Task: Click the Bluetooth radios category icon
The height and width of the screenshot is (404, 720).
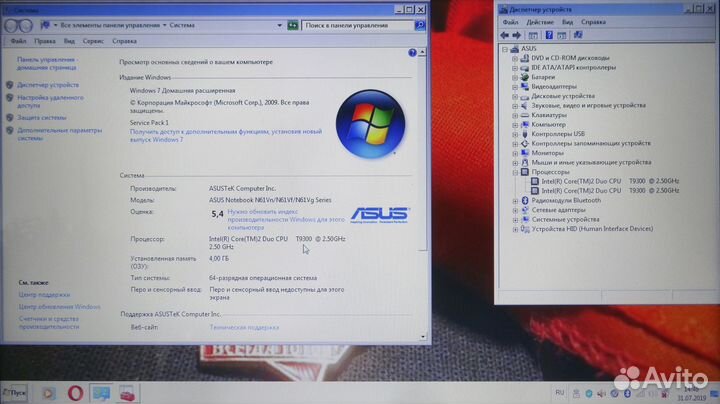Action: tap(525, 200)
